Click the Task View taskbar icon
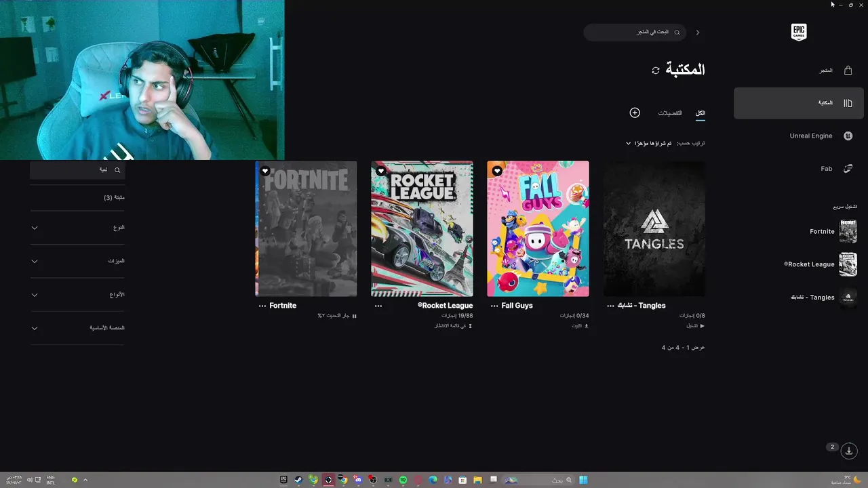 coord(494,479)
